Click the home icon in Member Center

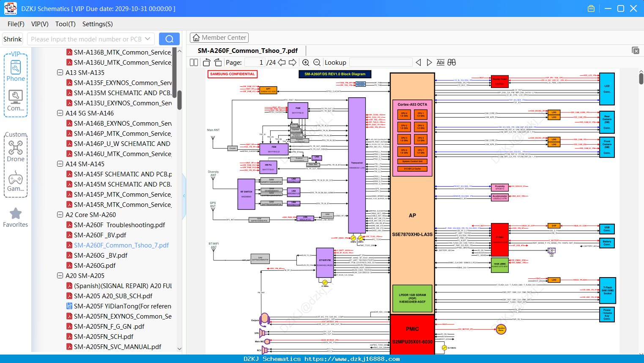[x=196, y=38]
